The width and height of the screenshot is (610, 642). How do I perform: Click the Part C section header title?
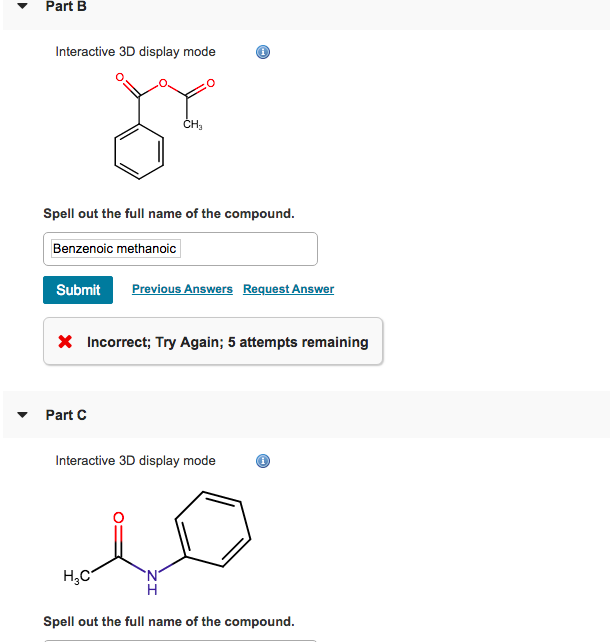point(66,415)
